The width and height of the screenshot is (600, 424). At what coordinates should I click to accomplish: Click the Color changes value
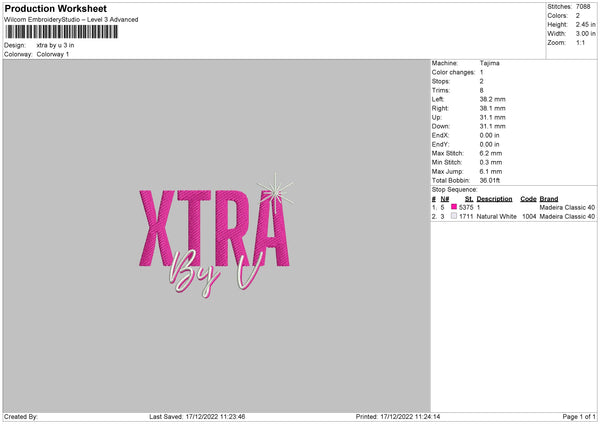point(481,72)
